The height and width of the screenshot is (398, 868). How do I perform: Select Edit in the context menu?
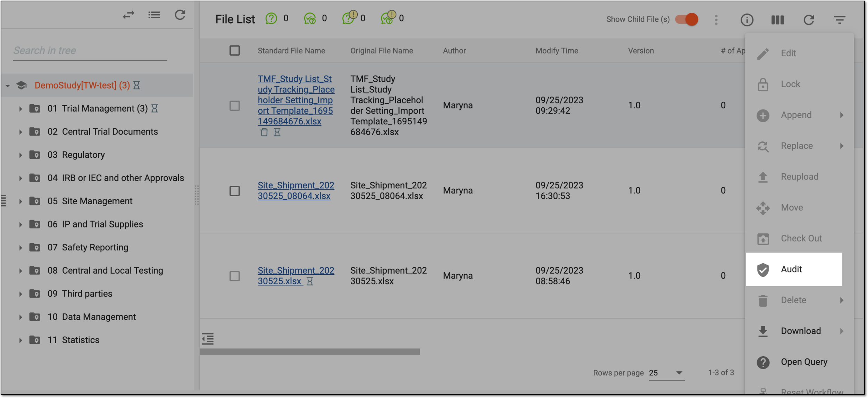tap(799, 53)
